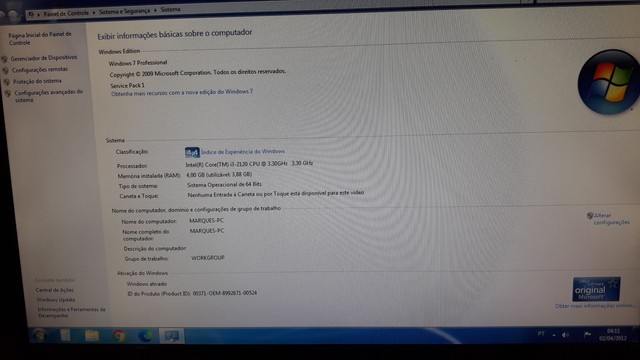Viewport: 640px width, 360px height.
Task: Click the blue-green round taskbar icon
Action: [145, 336]
